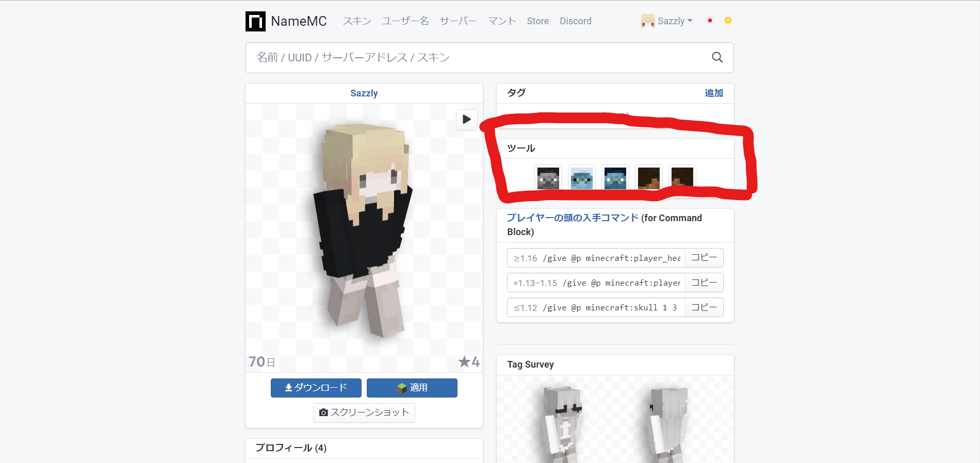The image size is (980, 463).
Task: Click the Japanese flag language icon
Action: point(710,21)
